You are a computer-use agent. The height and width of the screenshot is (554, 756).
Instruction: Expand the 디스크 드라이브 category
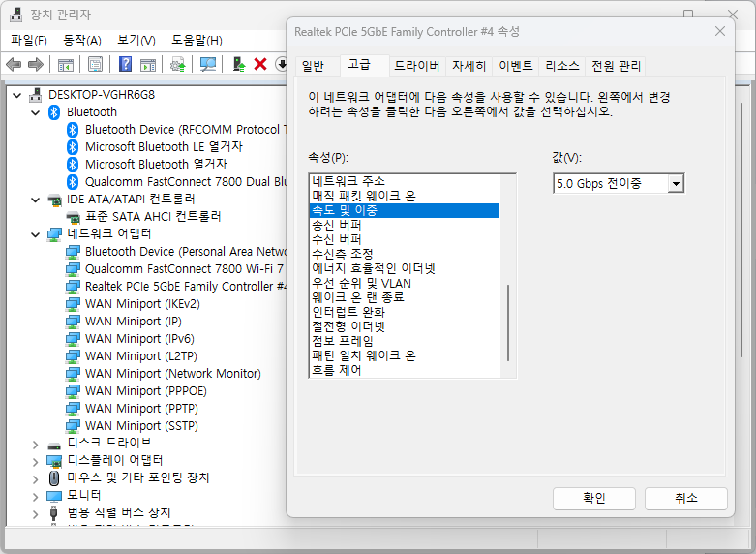click(35, 445)
